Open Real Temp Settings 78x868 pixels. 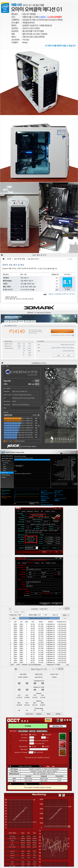[58, 713]
